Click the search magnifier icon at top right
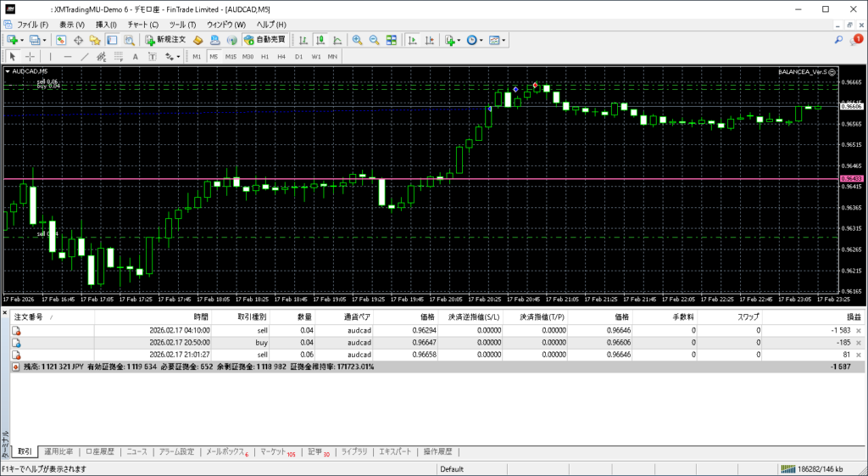Viewport: 868px width, 476px height. coord(839,40)
